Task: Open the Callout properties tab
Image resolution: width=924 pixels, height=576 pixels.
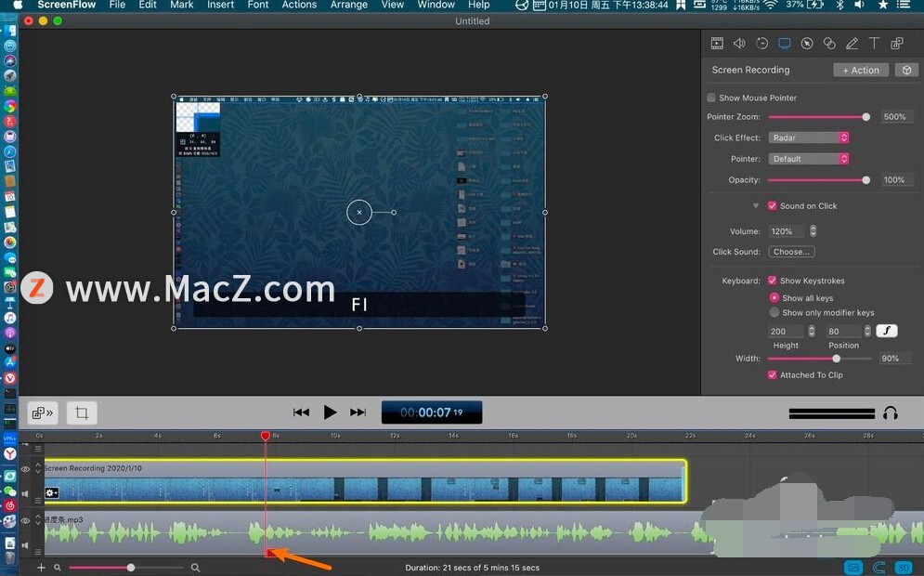Action: (x=807, y=43)
